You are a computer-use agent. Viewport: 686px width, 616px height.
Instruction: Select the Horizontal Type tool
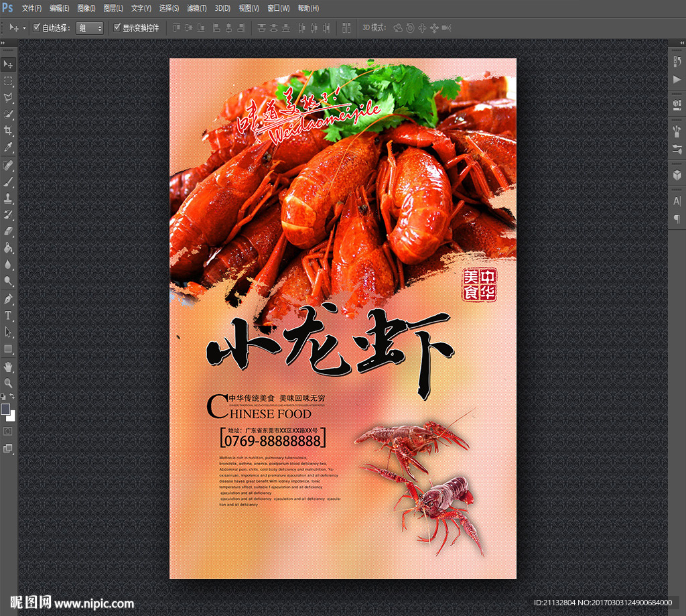point(8,315)
